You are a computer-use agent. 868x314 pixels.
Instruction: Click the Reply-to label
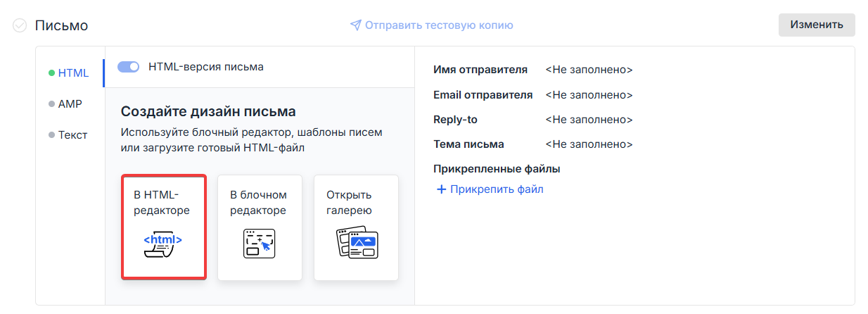click(x=456, y=120)
